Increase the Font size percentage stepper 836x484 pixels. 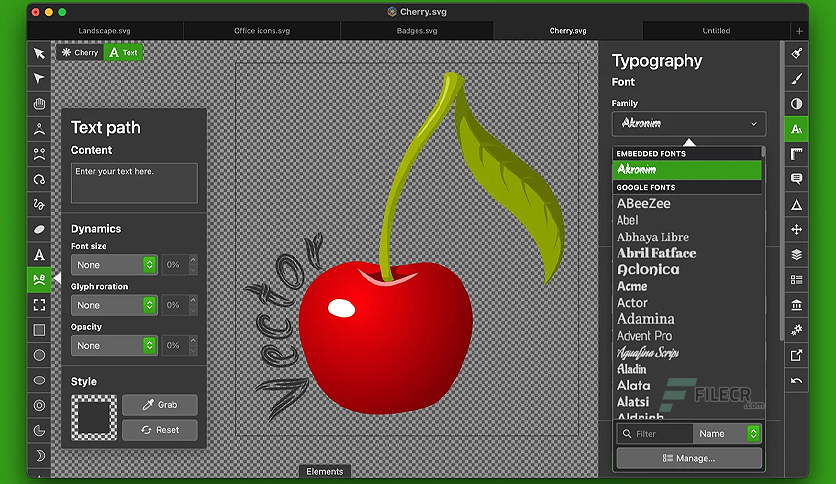coord(193,260)
